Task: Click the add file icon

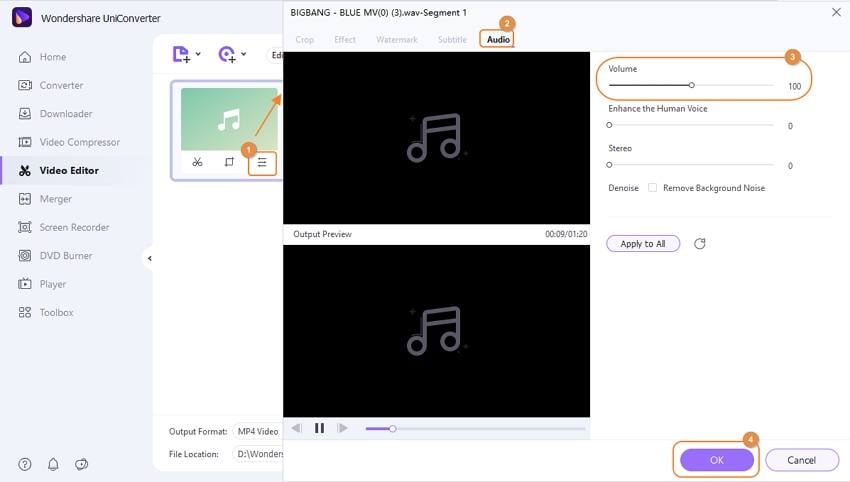Action: 181,54
